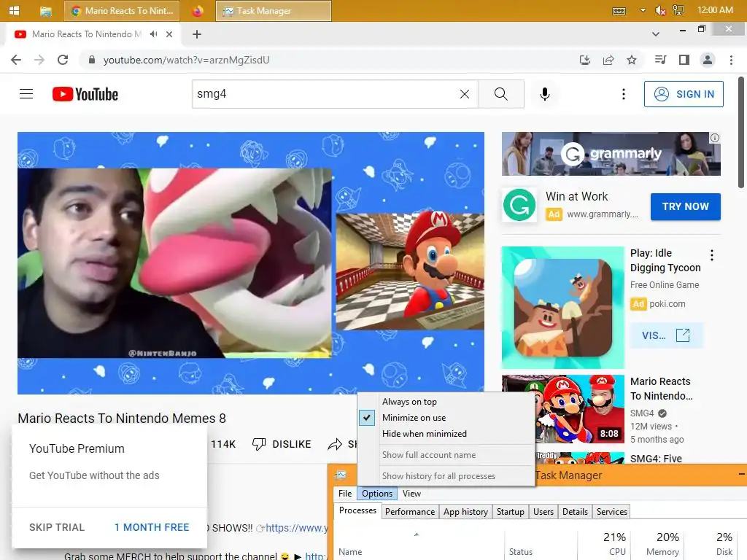Open Chrome profile avatar
Screen dimensions: 747x560
[708, 60]
